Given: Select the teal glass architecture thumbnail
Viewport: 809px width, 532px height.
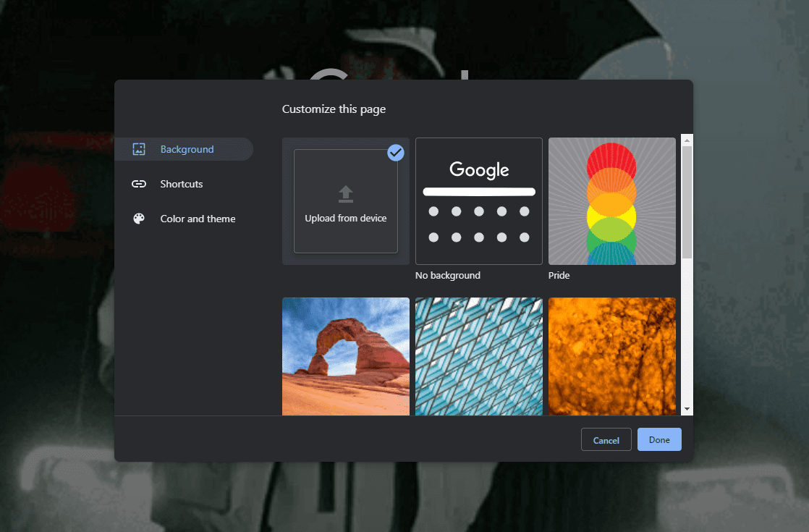Looking at the screenshot, I should 479,356.
